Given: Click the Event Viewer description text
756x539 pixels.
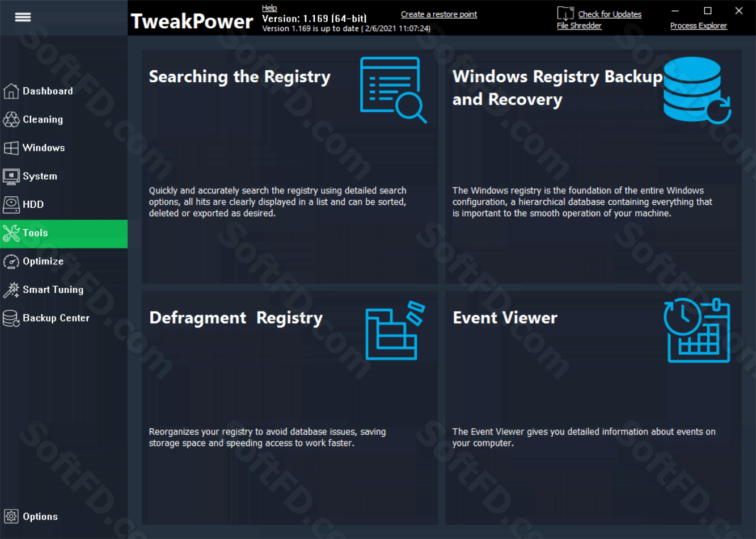Looking at the screenshot, I should [584, 437].
